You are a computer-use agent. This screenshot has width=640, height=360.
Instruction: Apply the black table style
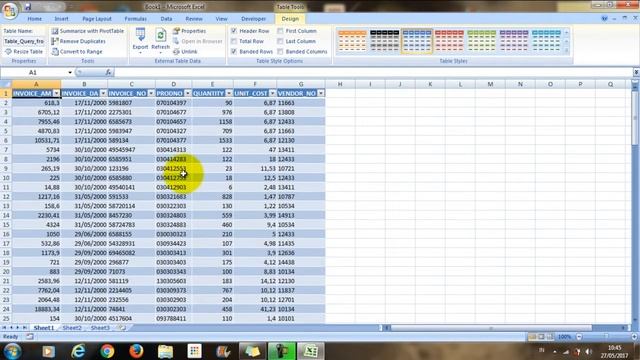pos(384,41)
